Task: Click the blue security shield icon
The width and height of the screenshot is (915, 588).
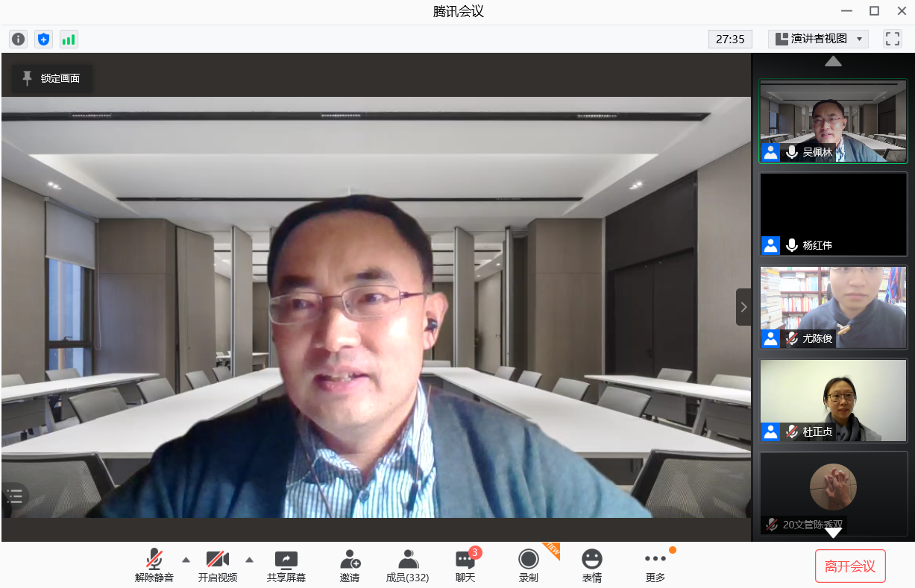Action: tap(43, 39)
